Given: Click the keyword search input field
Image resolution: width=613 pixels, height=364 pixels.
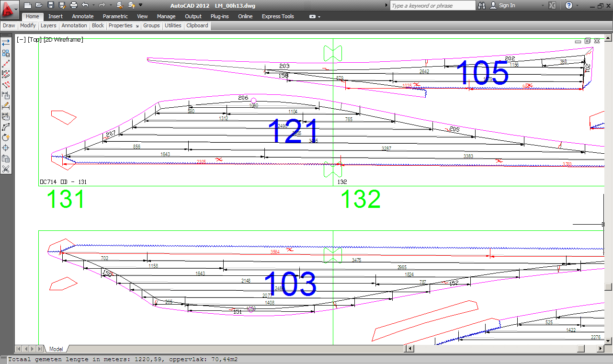Looking at the screenshot, I should pyautogui.click(x=432, y=5).
